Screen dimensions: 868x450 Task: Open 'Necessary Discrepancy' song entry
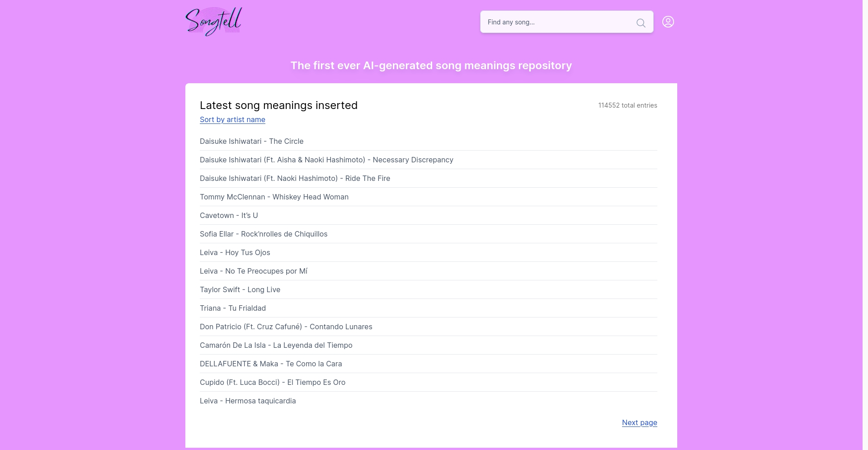point(326,160)
